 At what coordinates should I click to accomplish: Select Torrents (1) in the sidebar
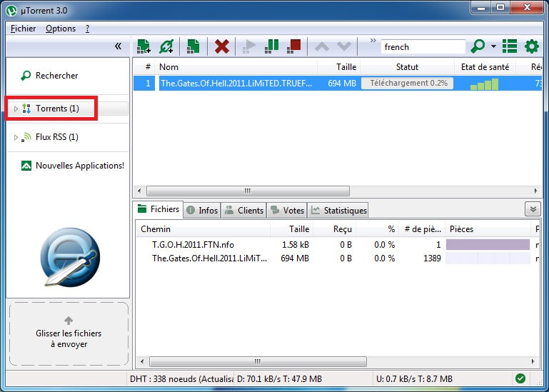pyautogui.click(x=57, y=109)
